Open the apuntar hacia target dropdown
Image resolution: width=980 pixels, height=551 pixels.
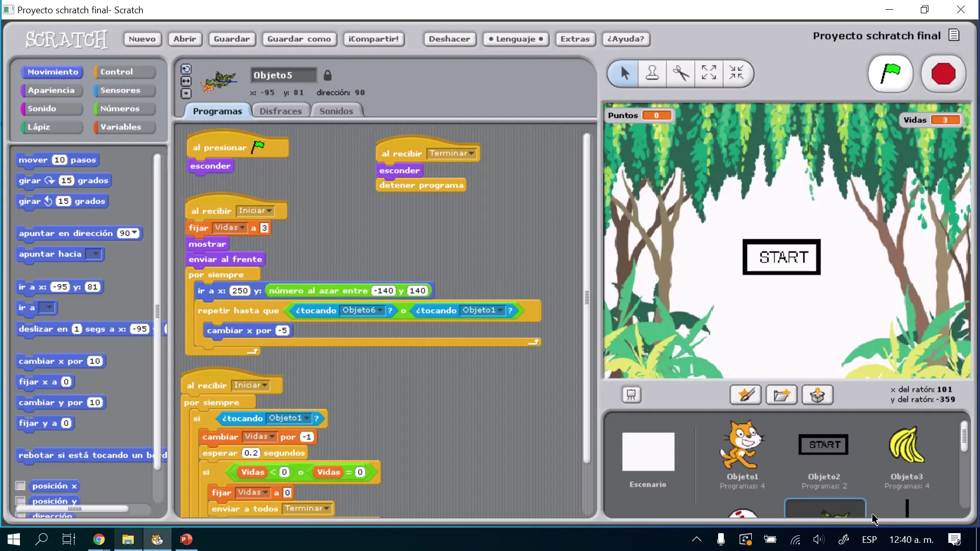pos(94,254)
